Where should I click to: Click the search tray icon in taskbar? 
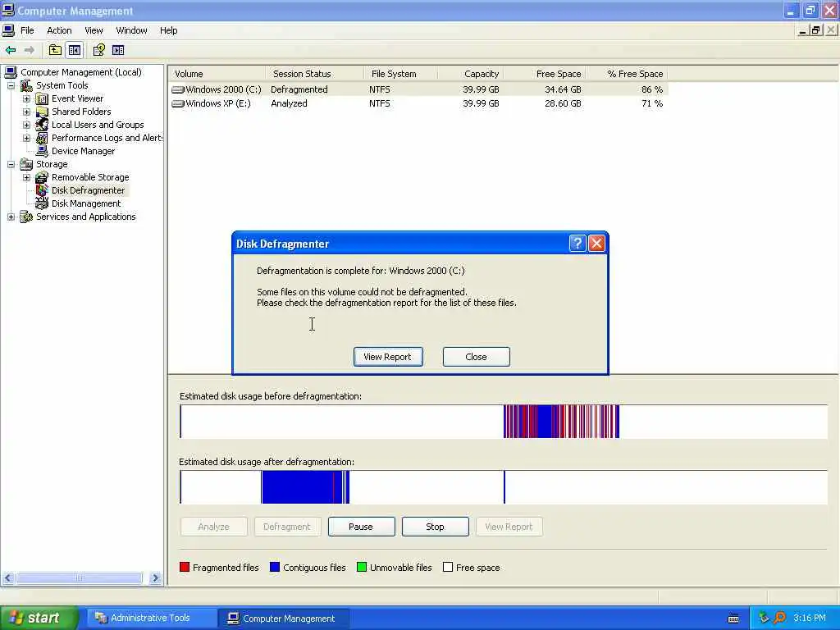(x=779, y=618)
